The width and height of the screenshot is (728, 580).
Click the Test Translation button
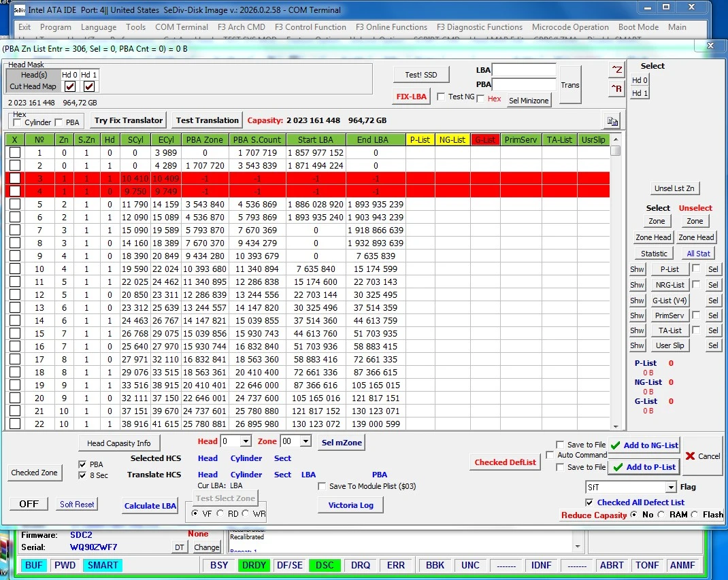tap(207, 120)
